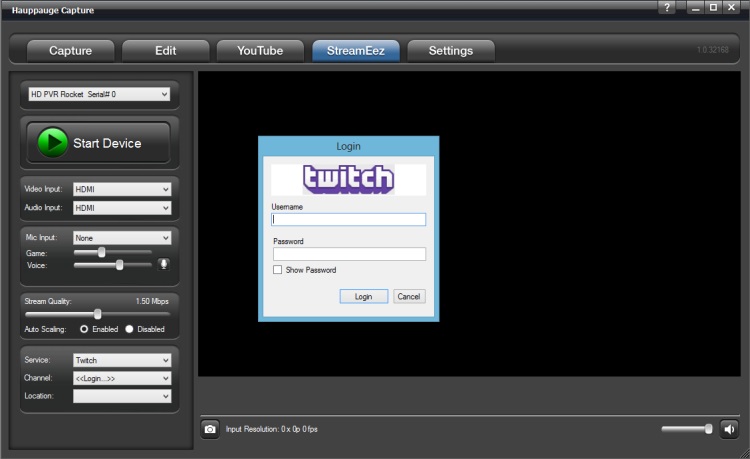
Task: Click the Hauppauge Capture window title
Action: pos(53,10)
